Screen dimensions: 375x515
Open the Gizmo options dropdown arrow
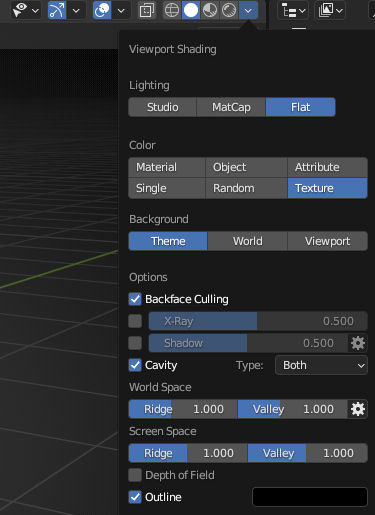coord(76,11)
